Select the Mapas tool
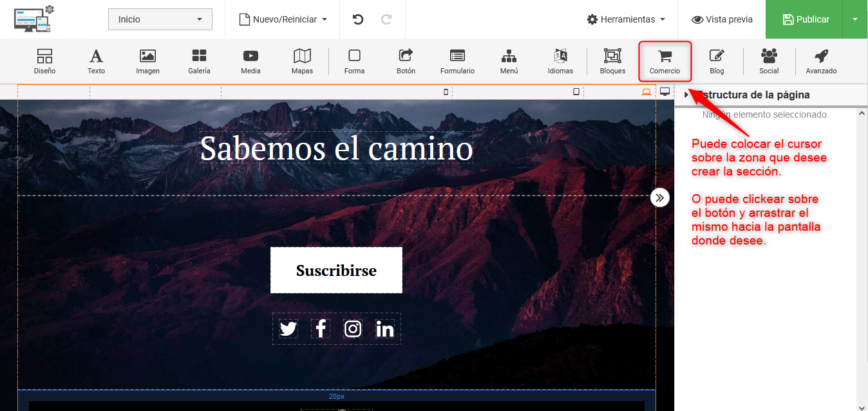 [x=302, y=62]
